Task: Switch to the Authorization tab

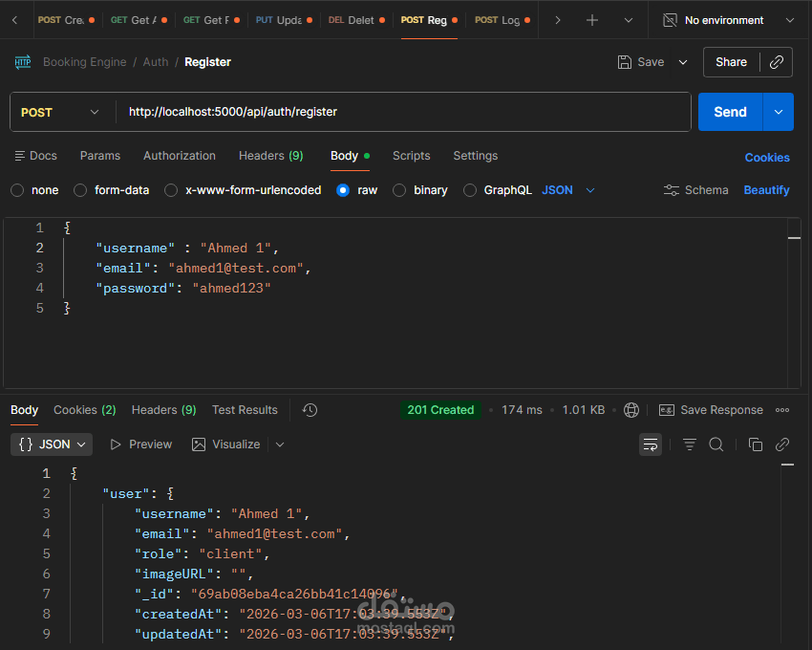Action: point(180,156)
